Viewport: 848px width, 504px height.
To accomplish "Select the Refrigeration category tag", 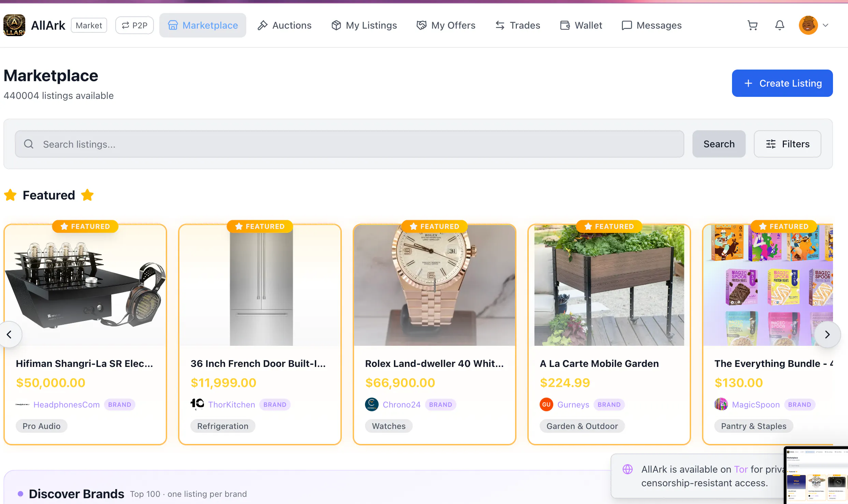I will click(x=223, y=426).
